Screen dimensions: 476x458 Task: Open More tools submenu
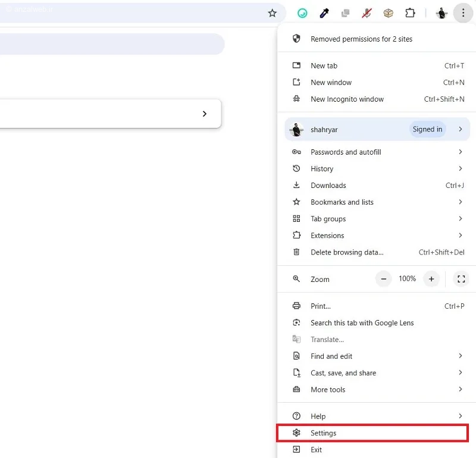pyautogui.click(x=377, y=390)
